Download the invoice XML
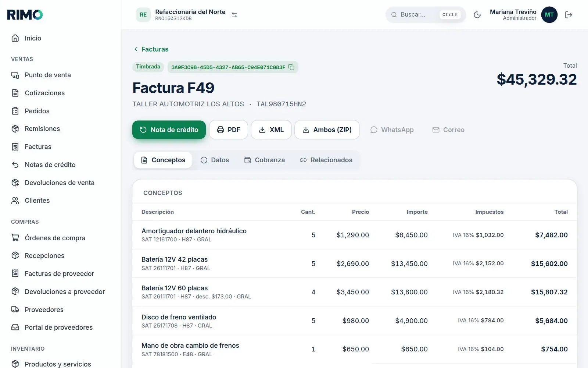The width and height of the screenshot is (588, 368). click(x=271, y=130)
